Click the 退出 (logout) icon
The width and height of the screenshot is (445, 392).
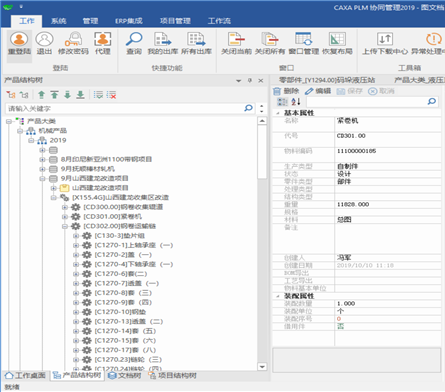tap(44, 43)
